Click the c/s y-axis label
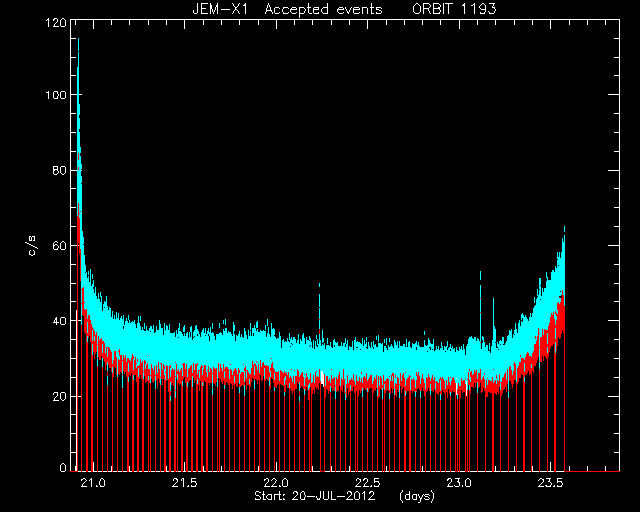Screen dimensions: 640x512 coord(32,246)
